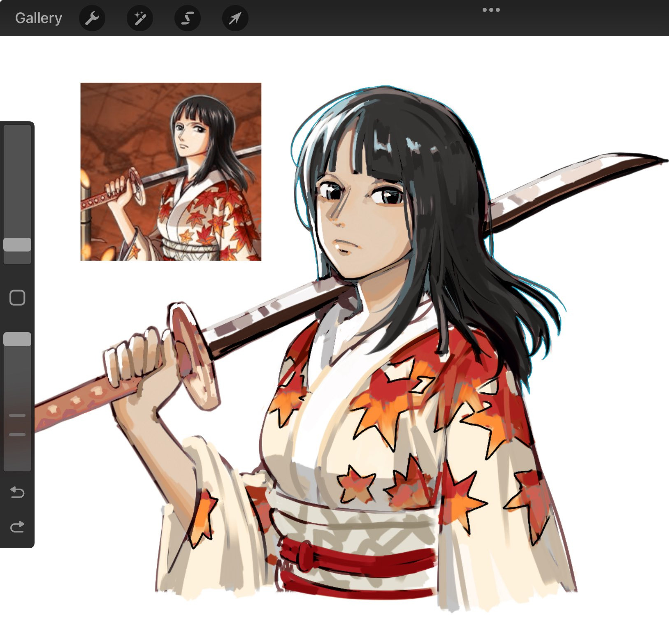The height and width of the screenshot is (644, 669).
Task: Click the brush size slider handle
Action: coord(17,244)
